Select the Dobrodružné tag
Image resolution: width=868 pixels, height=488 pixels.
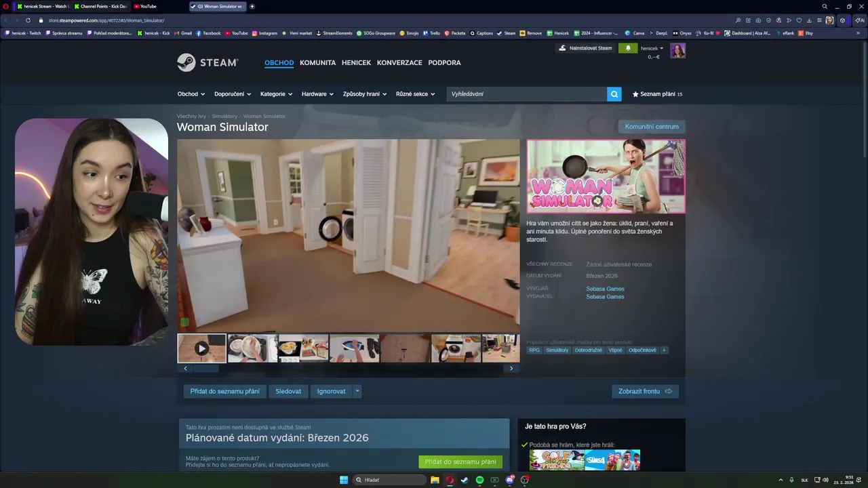click(589, 350)
